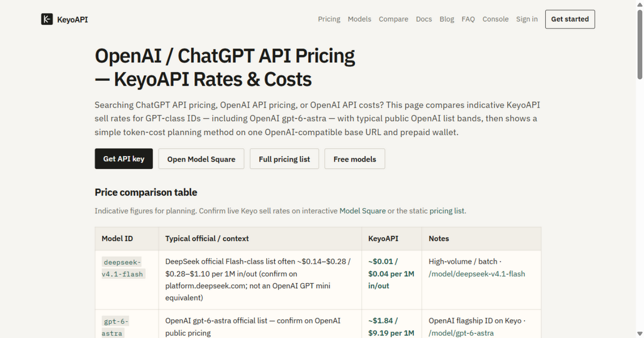Open the Models nav item
Image resolution: width=644 pixels, height=338 pixels.
pyautogui.click(x=360, y=19)
